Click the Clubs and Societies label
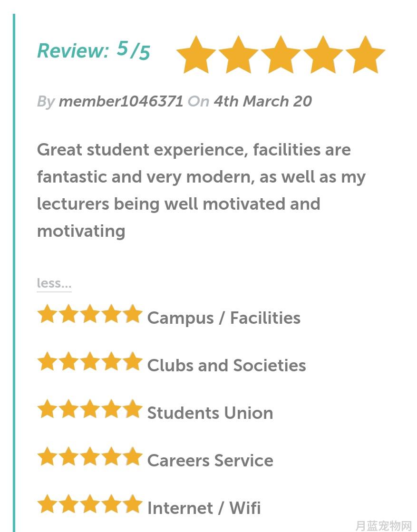417x532 pixels. coord(227,366)
